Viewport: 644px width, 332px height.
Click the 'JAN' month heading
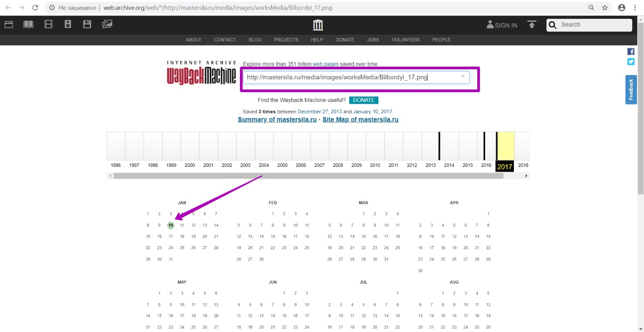coord(182,203)
